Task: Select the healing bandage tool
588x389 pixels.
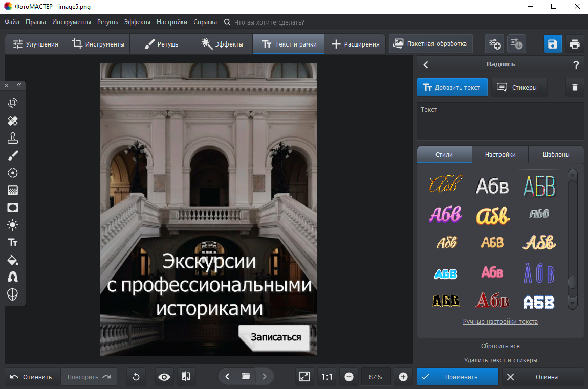Action: 13,121
